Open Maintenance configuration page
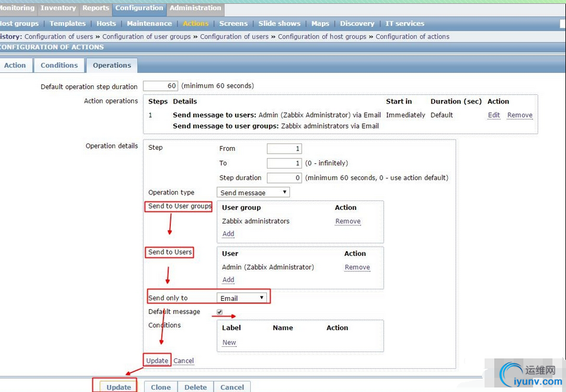The width and height of the screenshot is (566, 392). pyautogui.click(x=149, y=23)
